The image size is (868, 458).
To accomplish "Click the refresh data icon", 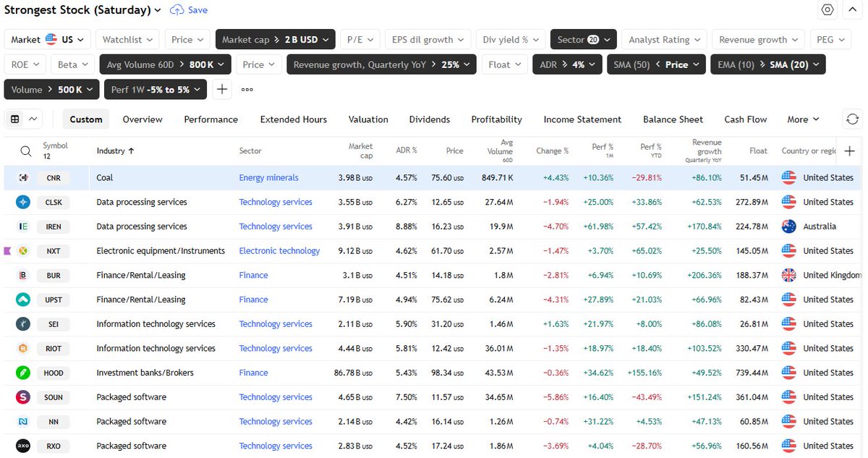I will coord(853,119).
